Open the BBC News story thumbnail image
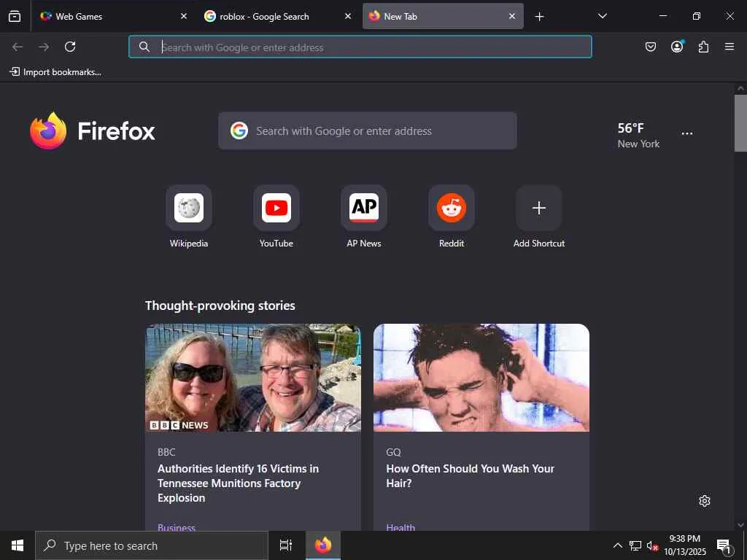This screenshot has width=747, height=560. tap(253, 378)
